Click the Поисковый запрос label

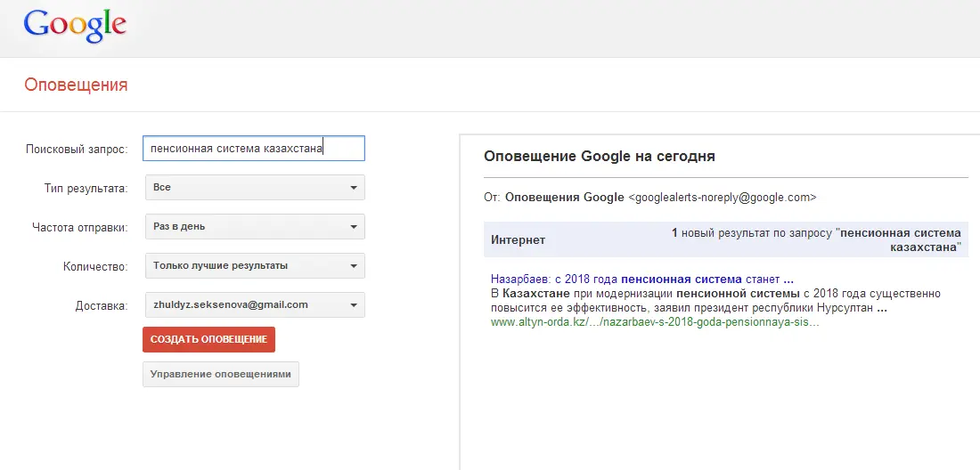pos(77,150)
